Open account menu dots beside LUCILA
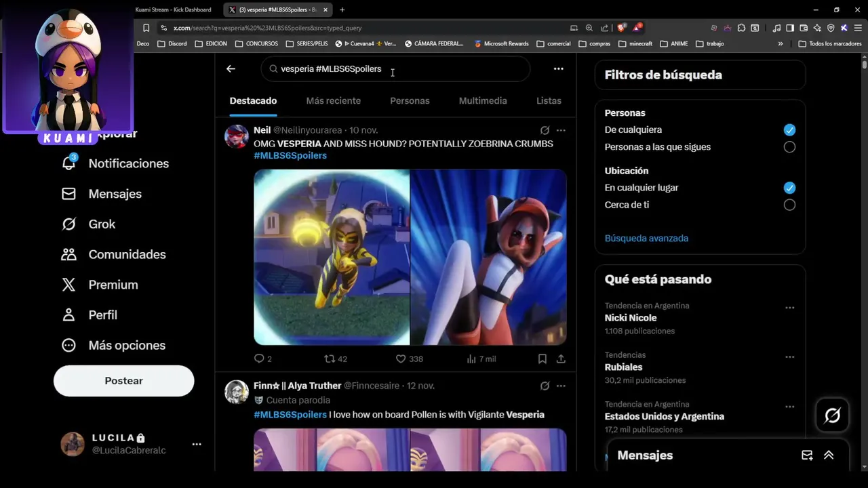Viewport: 868px width, 488px height. coord(197,444)
